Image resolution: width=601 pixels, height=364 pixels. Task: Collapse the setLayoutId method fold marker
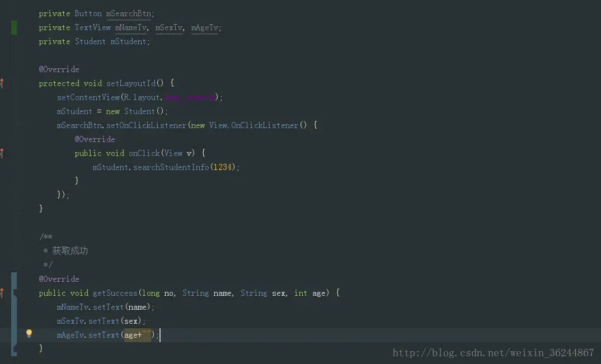17,83
